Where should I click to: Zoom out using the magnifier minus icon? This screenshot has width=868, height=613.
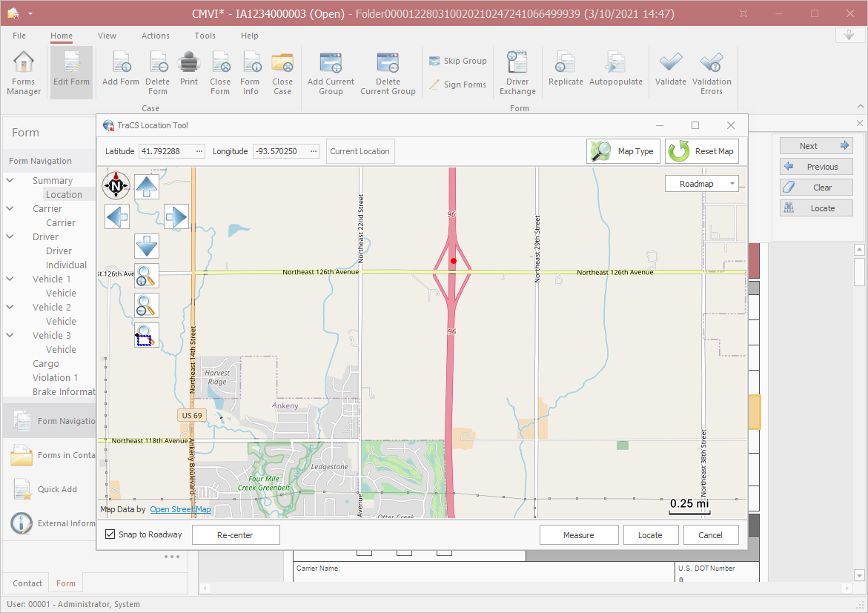[147, 305]
